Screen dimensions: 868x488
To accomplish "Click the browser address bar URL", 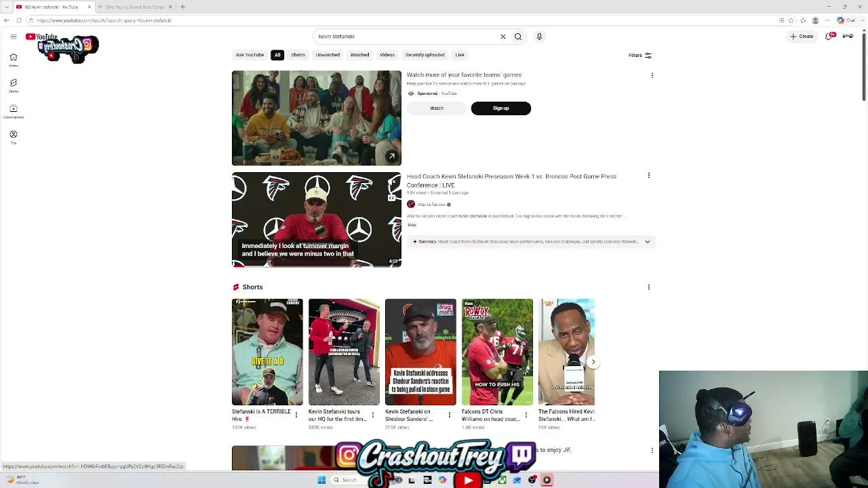I will tap(104, 20).
